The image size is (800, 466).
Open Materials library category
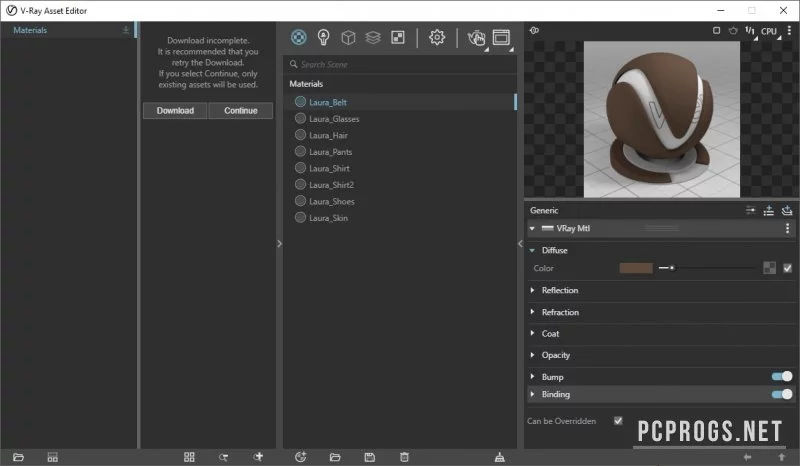pos(30,30)
